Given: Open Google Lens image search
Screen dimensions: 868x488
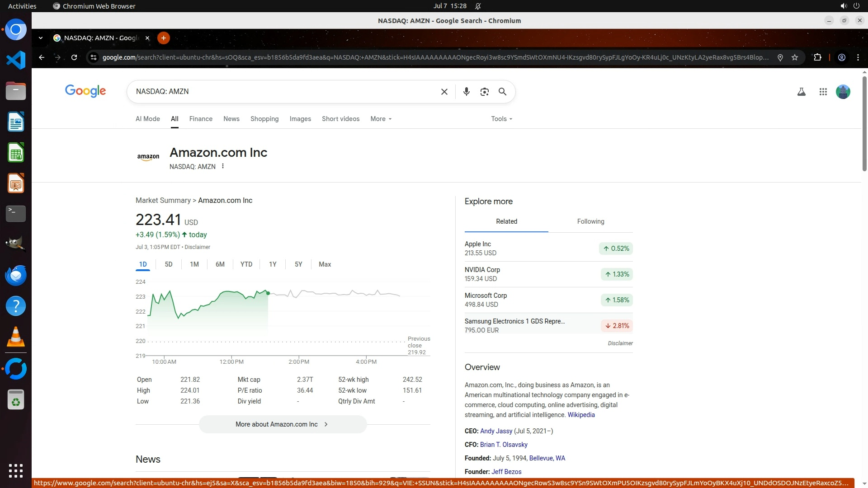Looking at the screenshot, I should 484,92.
